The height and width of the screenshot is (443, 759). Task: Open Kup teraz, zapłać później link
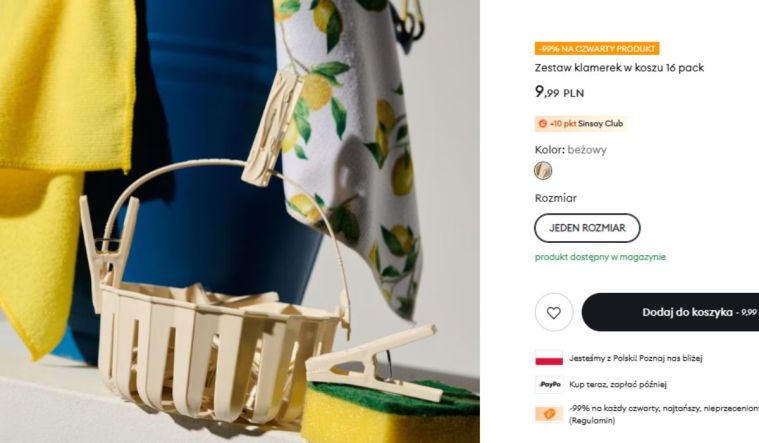618,384
